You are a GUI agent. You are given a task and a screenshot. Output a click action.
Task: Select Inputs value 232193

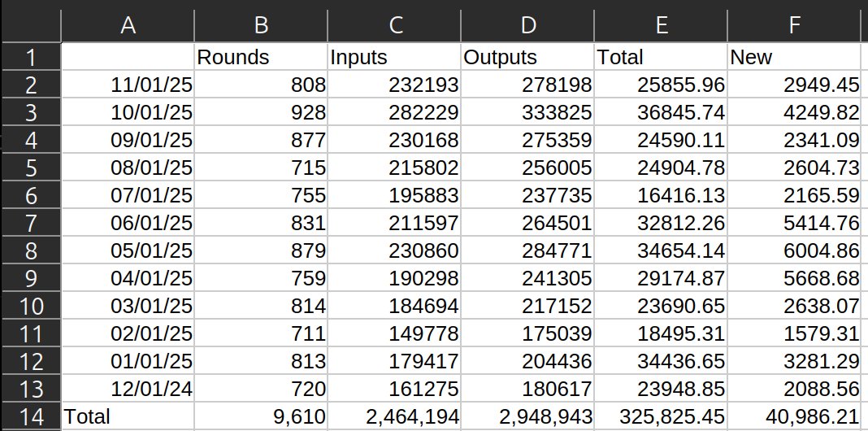(x=394, y=85)
